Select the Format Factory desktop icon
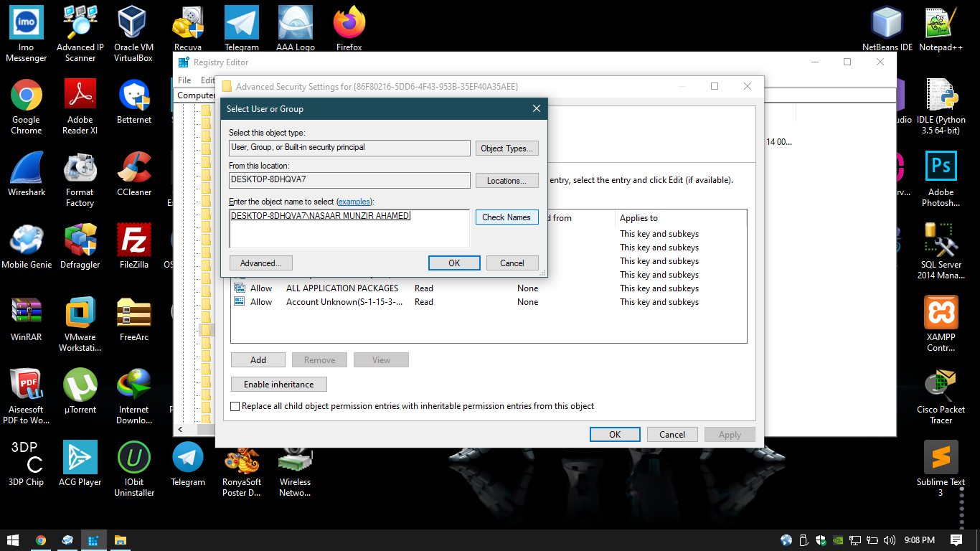Viewport: 980px width, 551px height. (80, 179)
